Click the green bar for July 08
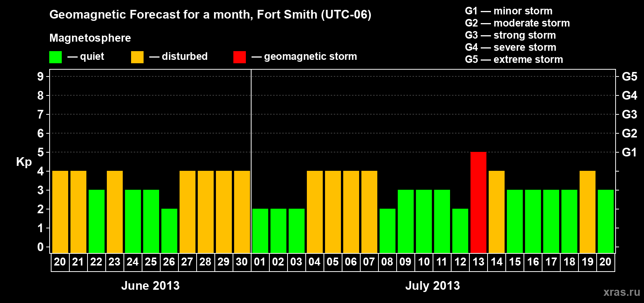This screenshot has width=644, height=303. 388,231
